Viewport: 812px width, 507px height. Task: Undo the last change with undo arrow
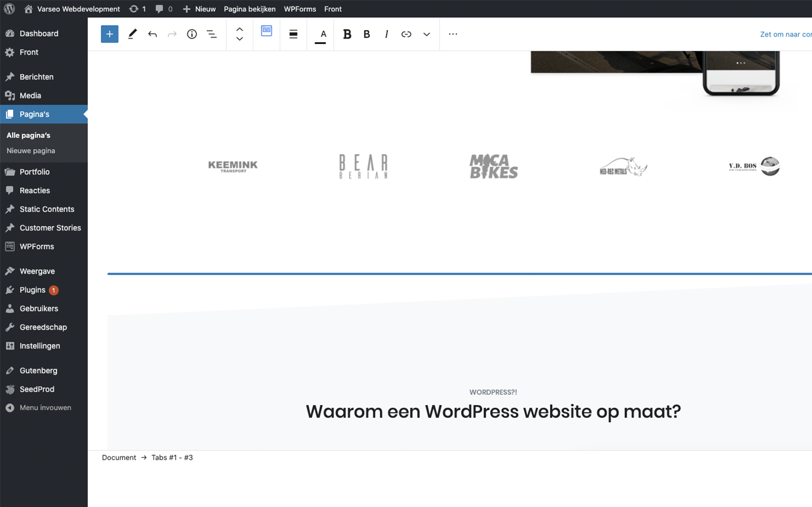(x=153, y=34)
